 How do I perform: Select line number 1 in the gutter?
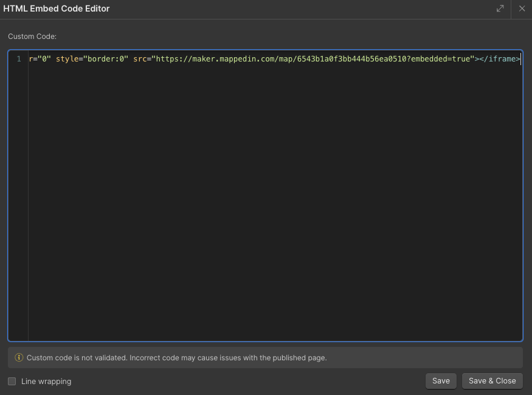point(19,59)
